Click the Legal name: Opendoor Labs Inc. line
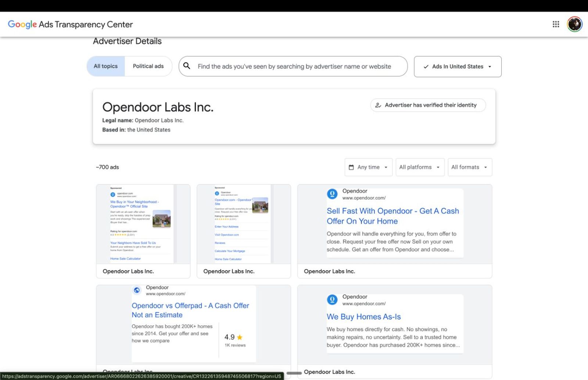The height and width of the screenshot is (380, 588). pos(143,121)
